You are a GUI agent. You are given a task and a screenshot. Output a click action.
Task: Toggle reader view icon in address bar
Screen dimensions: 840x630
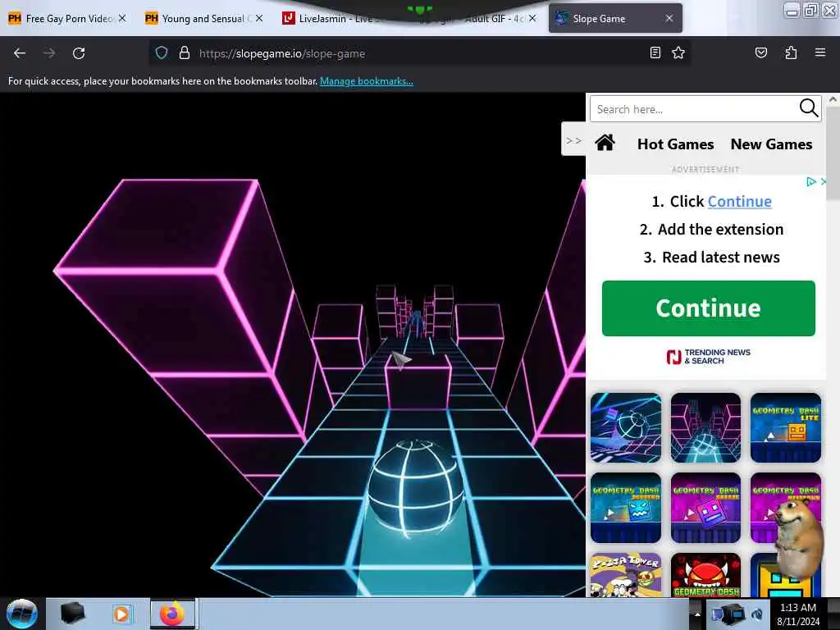pos(655,52)
